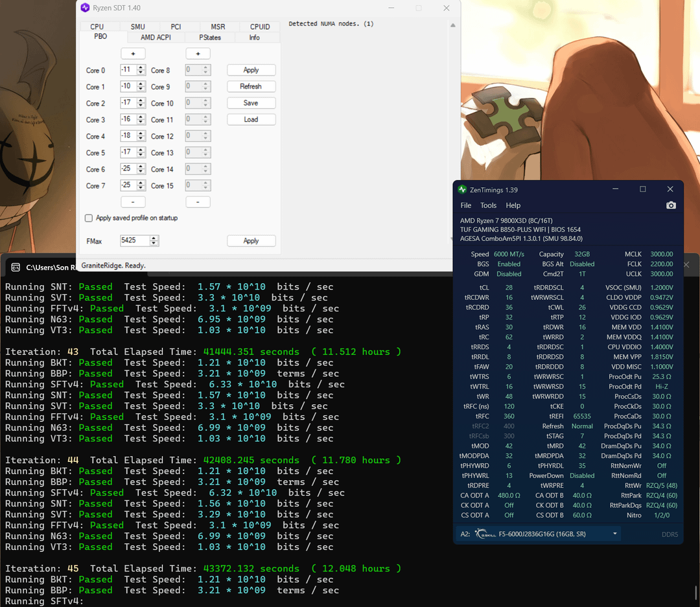Image resolution: width=700 pixels, height=607 pixels.
Task: Increase the FMax stepper value
Action: (154, 238)
